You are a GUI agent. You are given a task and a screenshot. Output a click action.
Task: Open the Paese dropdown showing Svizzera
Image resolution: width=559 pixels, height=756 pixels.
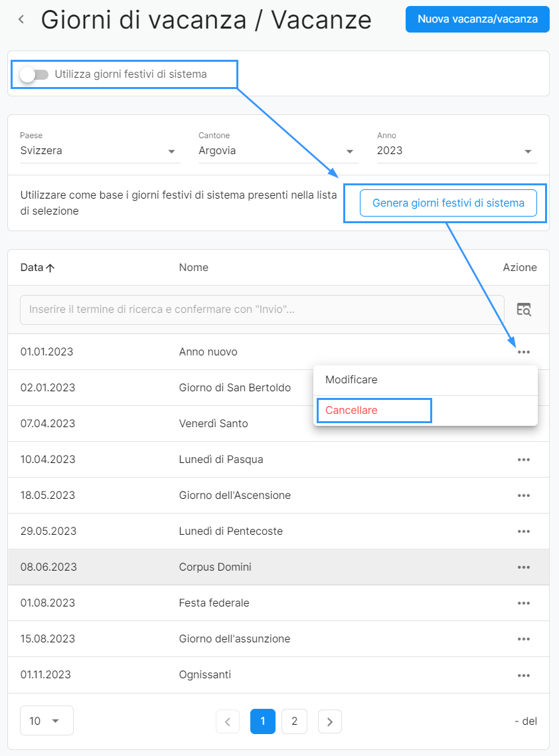pos(100,151)
